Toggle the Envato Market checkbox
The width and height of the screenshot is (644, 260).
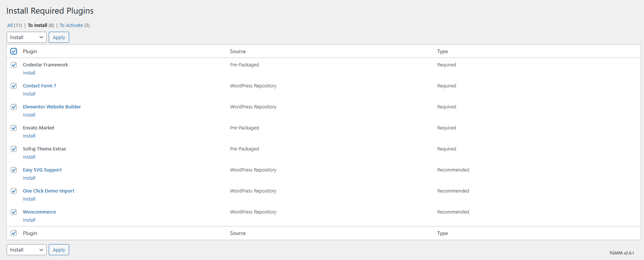pyautogui.click(x=14, y=128)
